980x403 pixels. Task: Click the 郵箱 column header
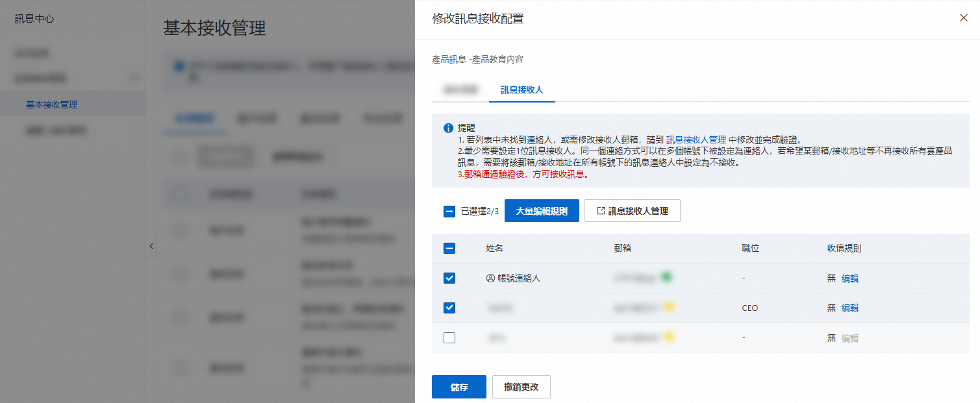click(623, 249)
